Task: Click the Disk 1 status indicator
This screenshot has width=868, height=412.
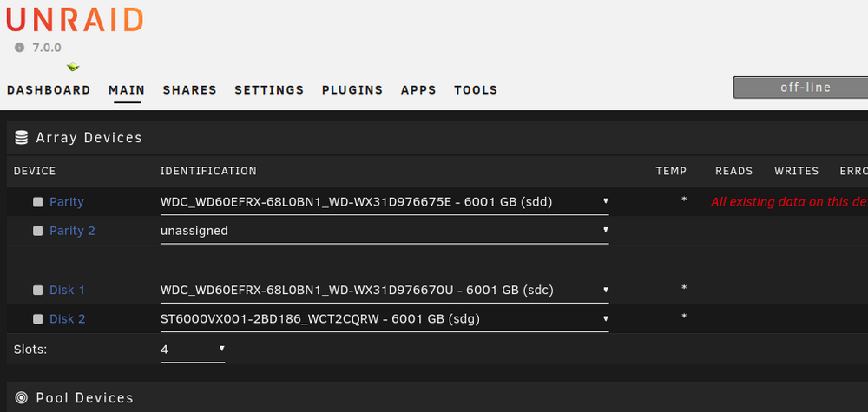Action: (x=37, y=291)
